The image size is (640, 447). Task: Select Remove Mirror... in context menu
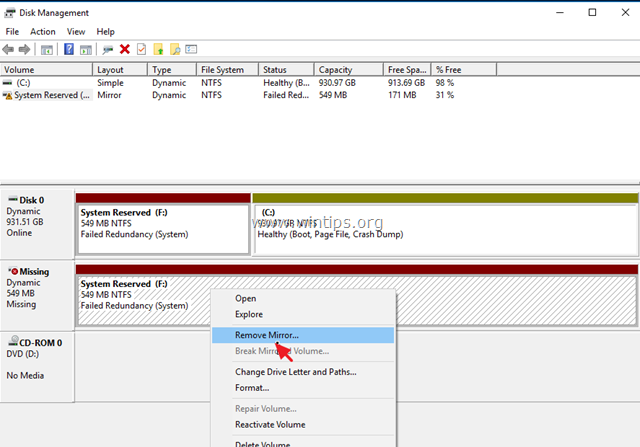[x=303, y=335]
